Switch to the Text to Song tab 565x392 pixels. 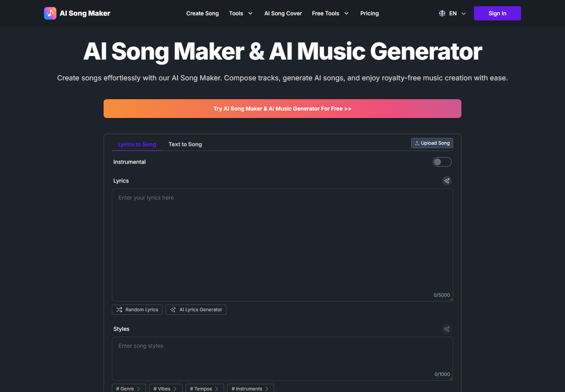[x=185, y=144]
